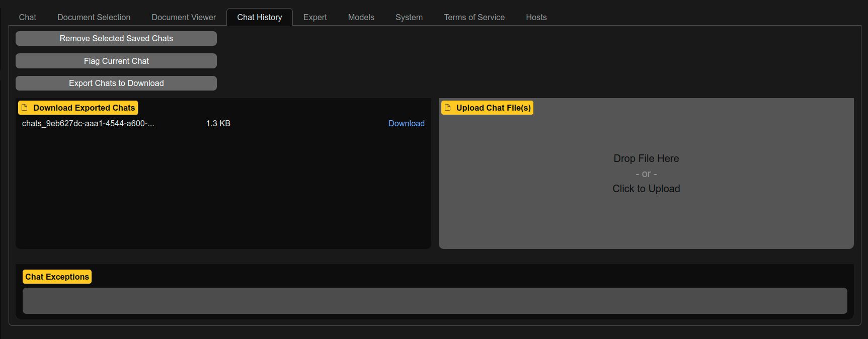This screenshot has width=868, height=339.
Task: Open the System tab
Action: (409, 17)
